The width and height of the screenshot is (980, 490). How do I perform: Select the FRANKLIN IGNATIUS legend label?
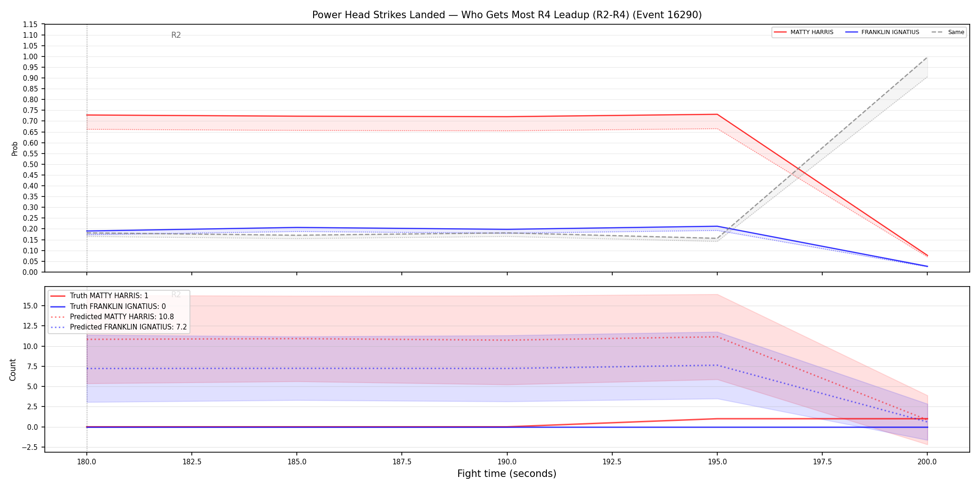tap(890, 32)
